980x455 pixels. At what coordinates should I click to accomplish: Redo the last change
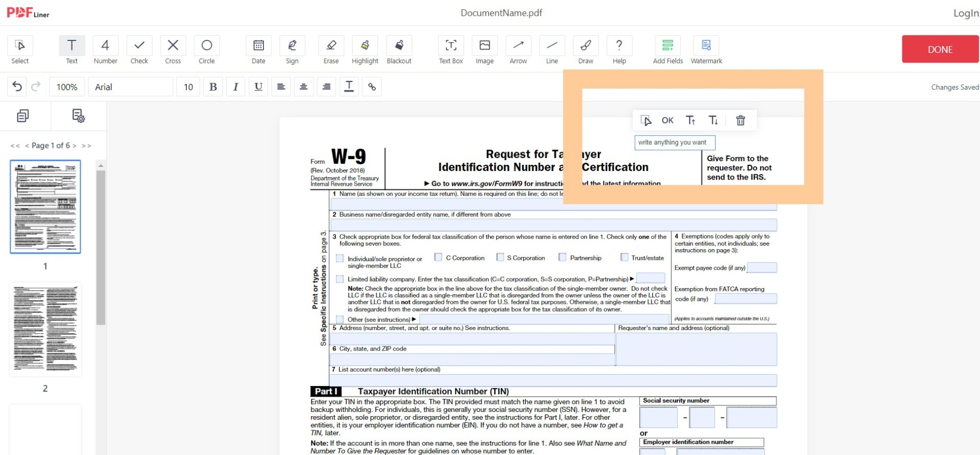36,86
